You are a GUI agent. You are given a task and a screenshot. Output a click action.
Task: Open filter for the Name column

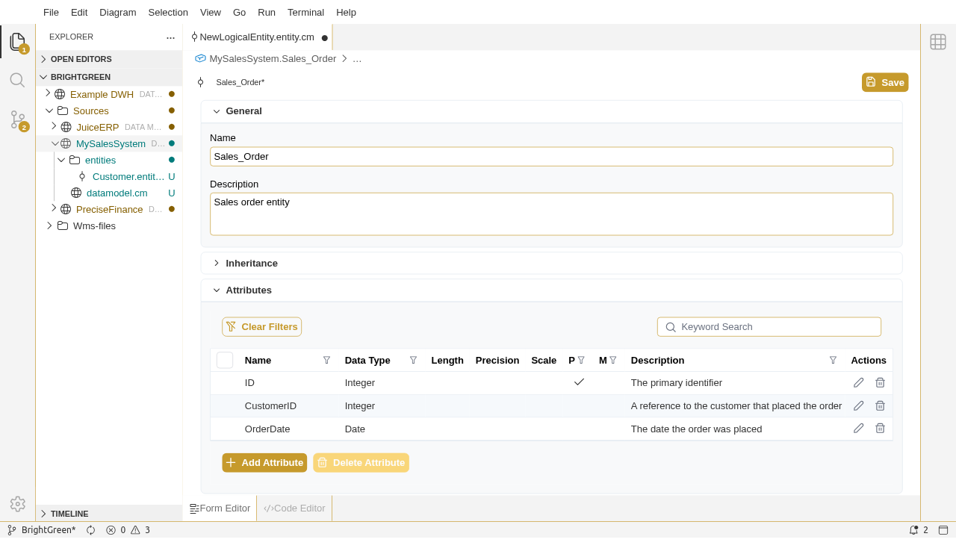point(326,360)
